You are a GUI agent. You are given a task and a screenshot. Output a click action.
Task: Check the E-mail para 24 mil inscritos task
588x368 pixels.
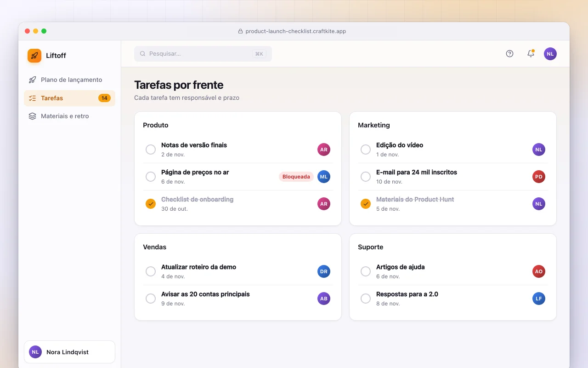366,177
